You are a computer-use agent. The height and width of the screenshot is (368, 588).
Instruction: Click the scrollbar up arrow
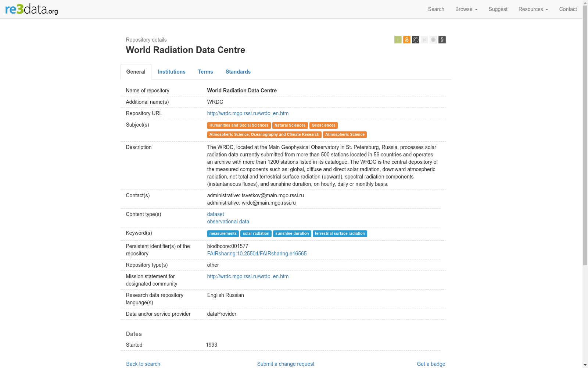pyautogui.click(x=585, y=3)
